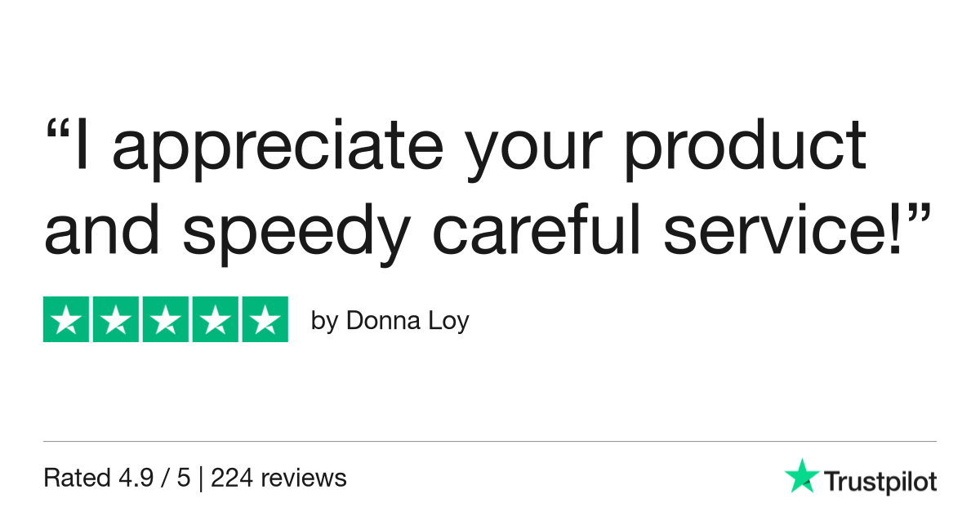Click the word "by" before the reviewer name
980x512 pixels.
pos(324,322)
